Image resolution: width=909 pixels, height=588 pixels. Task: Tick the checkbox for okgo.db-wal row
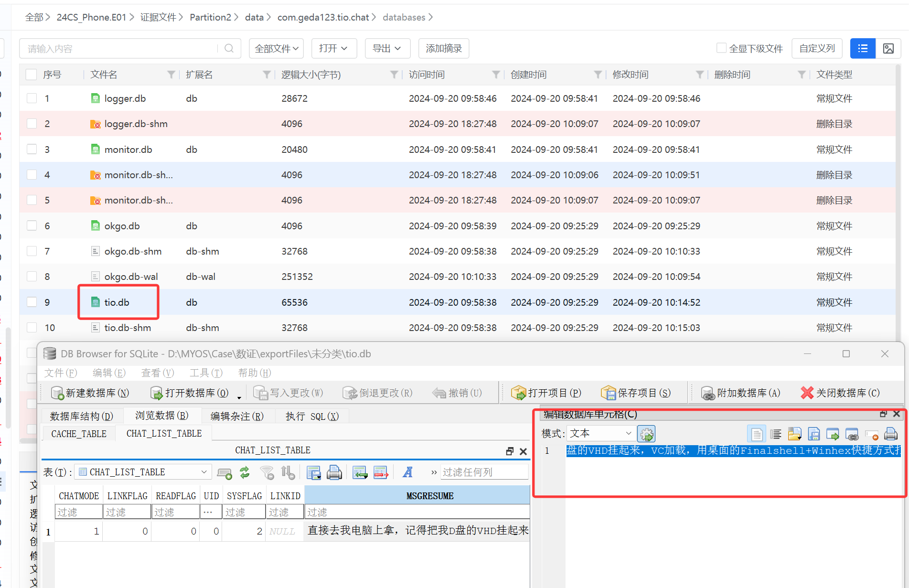(32, 277)
